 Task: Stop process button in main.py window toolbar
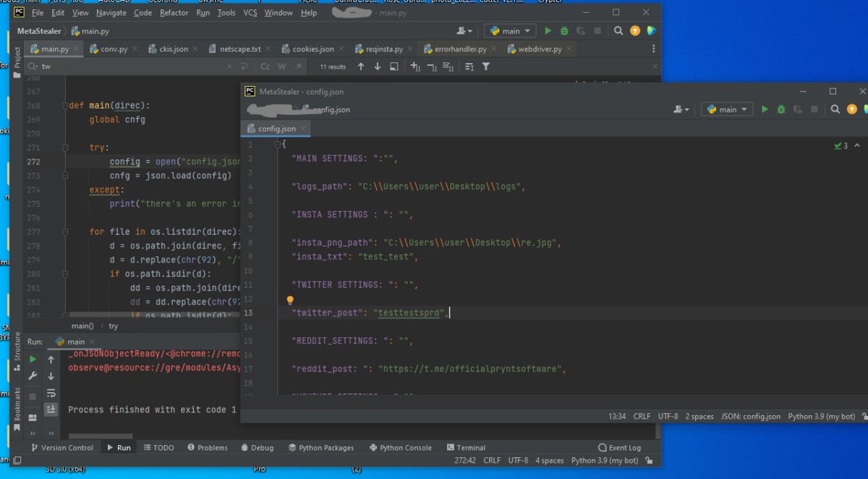597,31
